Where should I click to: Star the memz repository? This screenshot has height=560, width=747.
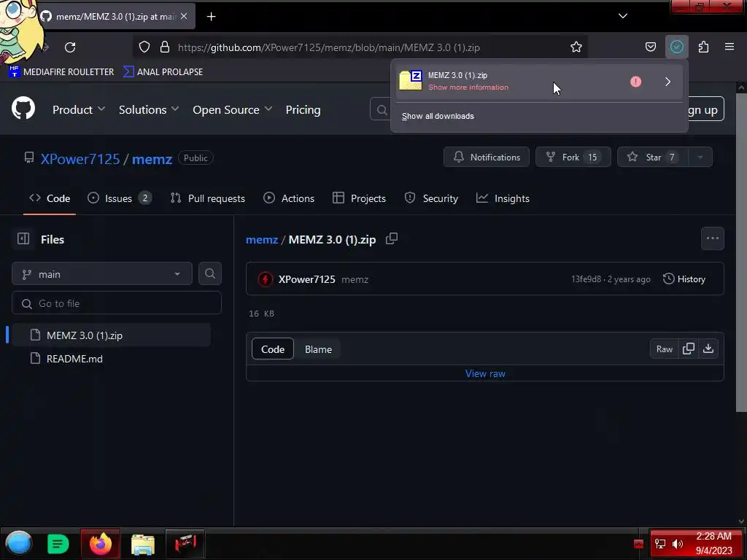pyautogui.click(x=652, y=157)
